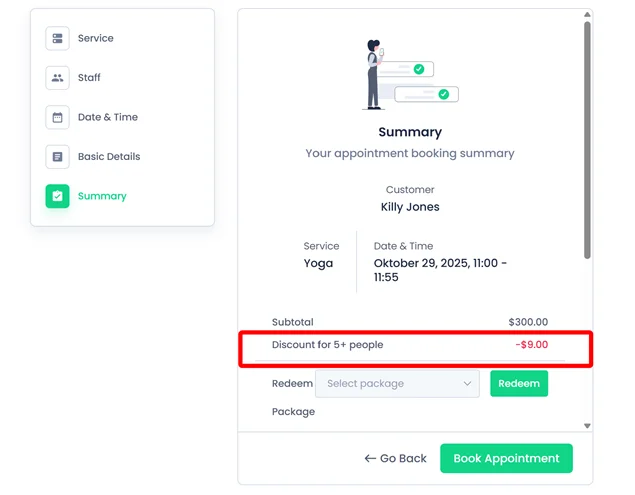
Task: Click the scrollbar down arrow
Action: click(587, 426)
